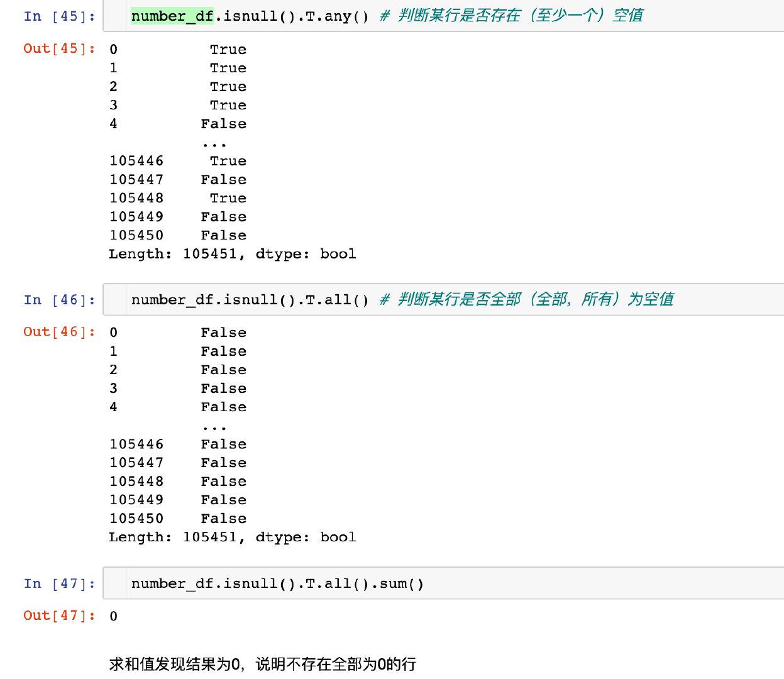
Task: Click row 0 False value in Out[46]
Action: pyautogui.click(x=224, y=333)
